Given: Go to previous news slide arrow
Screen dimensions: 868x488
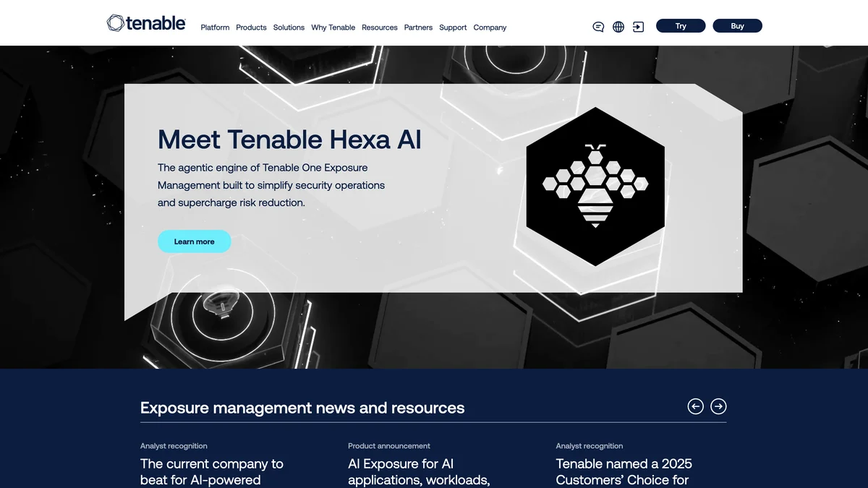Looking at the screenshot, I should (x=695, y=406).
